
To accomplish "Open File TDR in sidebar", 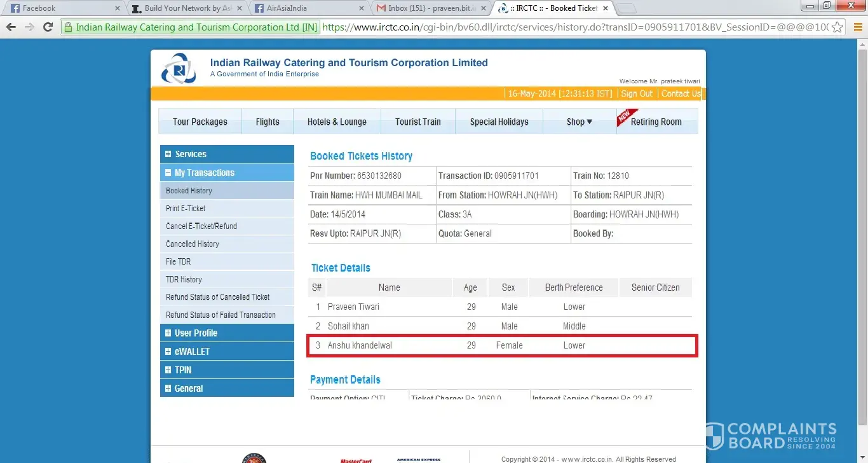I will [x=227, y=261].
